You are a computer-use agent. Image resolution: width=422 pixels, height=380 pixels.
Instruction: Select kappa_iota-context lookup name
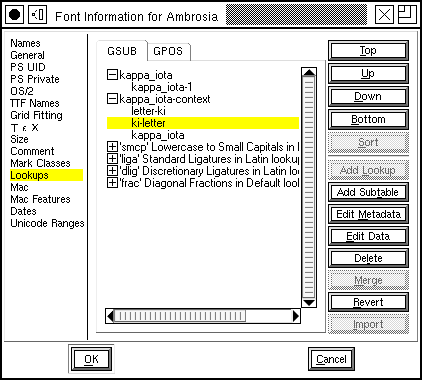coord(165,99)
